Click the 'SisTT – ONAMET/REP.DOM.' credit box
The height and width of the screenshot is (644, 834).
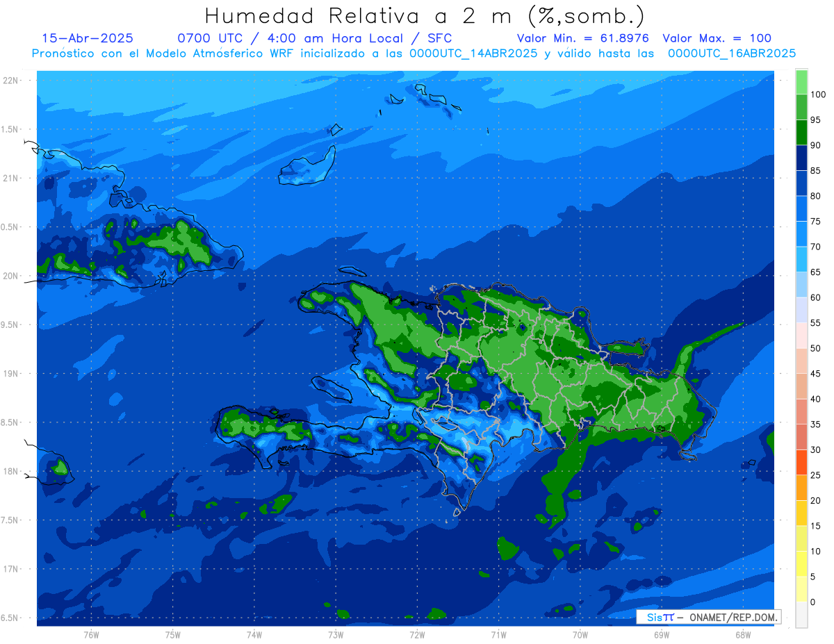click(x=708, y=617)
